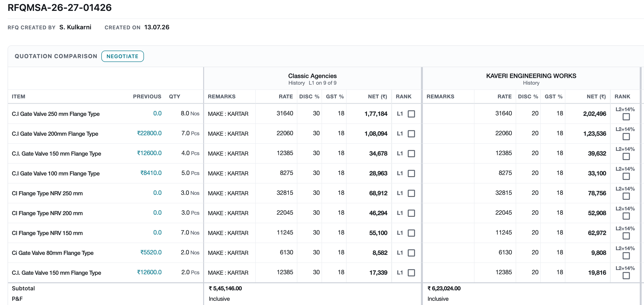Image resolution: width=644 pixels, height=305 pixels.
Task: Tick Kaveri checkbox for NRV 250 mm row
Action: [626, 196]
